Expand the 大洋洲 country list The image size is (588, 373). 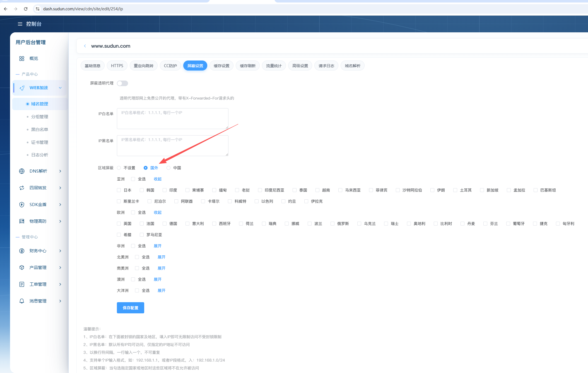pyautogui.click(x=162, y=290)
